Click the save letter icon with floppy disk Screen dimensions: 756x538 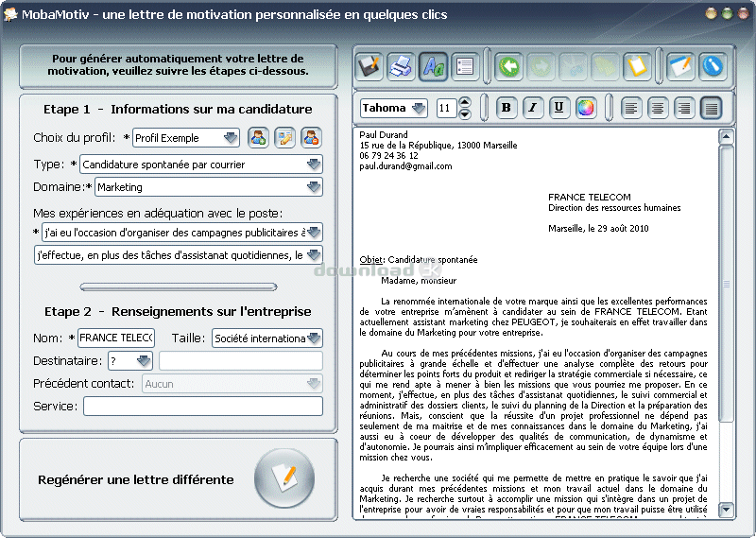pyautogui.click(x=369, y=66)
